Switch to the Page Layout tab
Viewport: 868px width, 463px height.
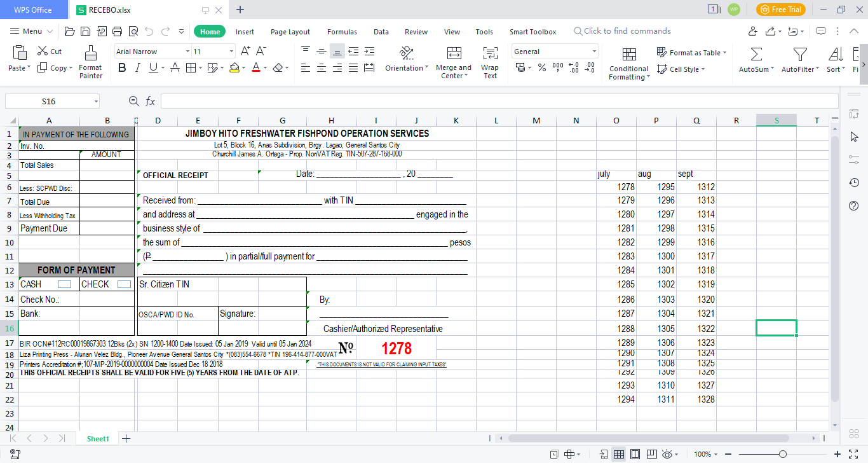290,32
